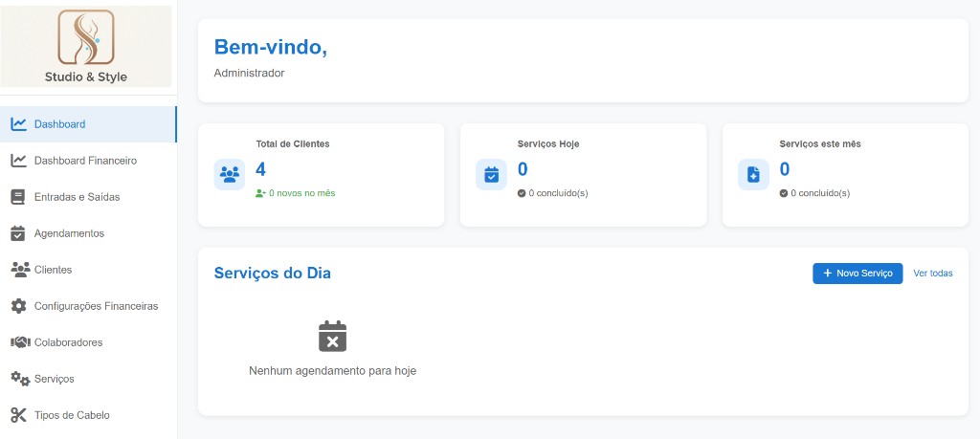Open the Colaboradores section
Viewport: 980px width, 439px height.
pos(88,342)
